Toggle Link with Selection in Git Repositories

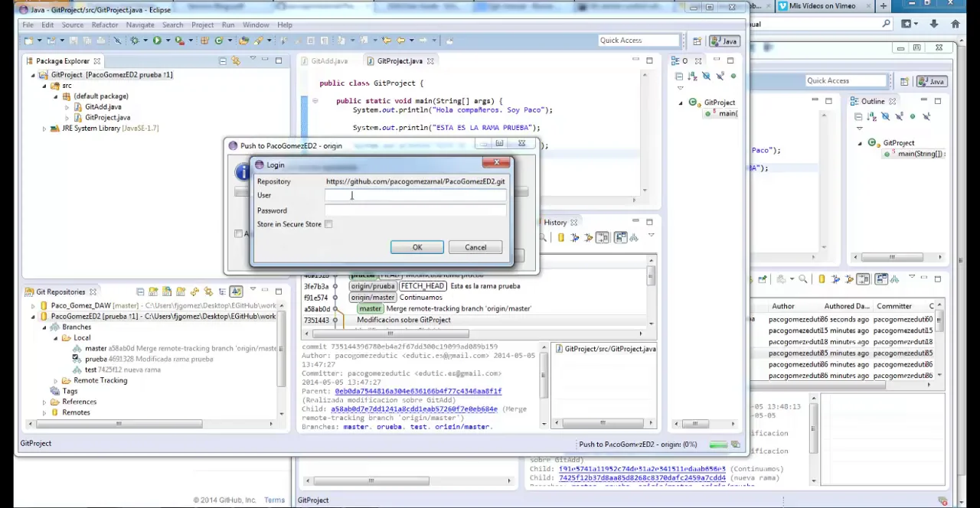coord(208,291)
